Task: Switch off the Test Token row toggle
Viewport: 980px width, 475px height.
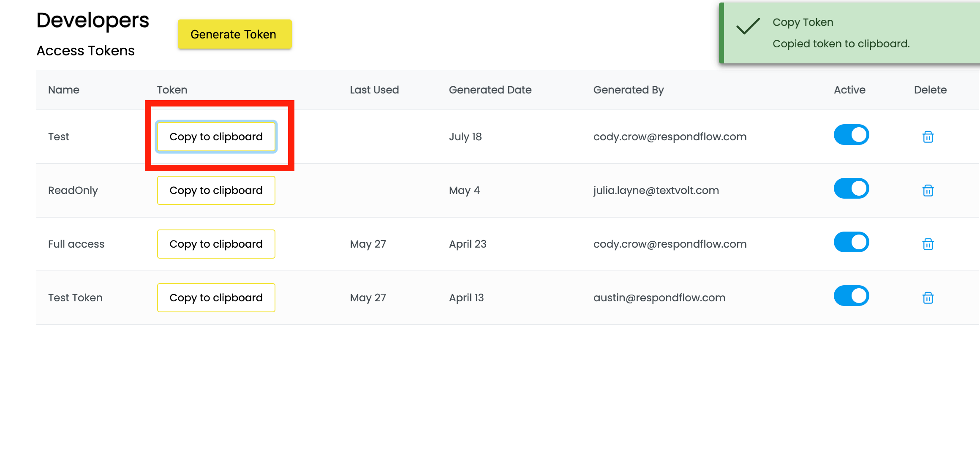Action: click(x=851, y=296)
